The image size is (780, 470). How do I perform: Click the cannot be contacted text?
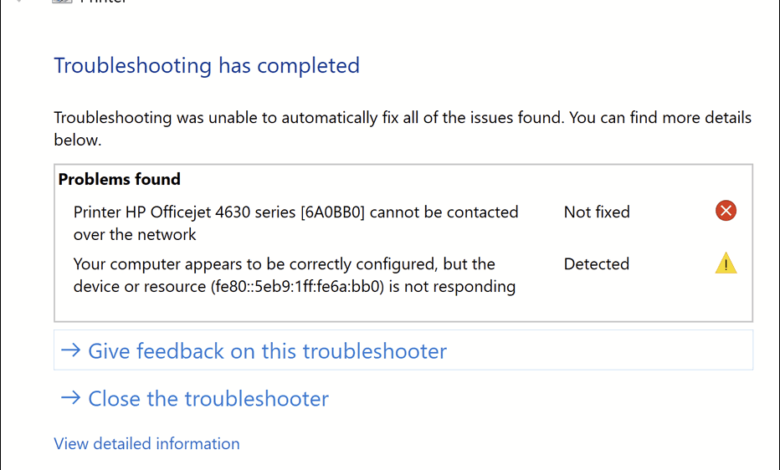[x=457, y=212]
